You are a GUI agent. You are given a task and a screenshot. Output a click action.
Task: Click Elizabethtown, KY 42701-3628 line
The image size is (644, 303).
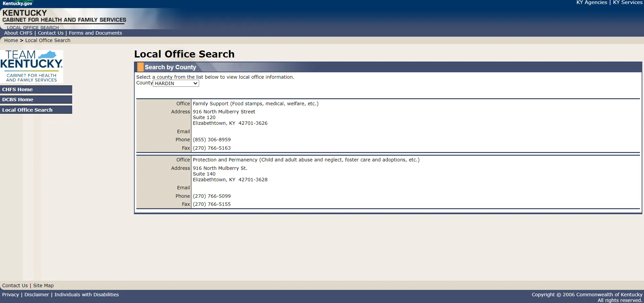230,180
